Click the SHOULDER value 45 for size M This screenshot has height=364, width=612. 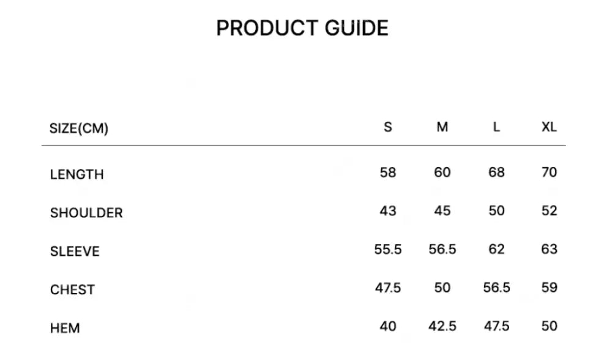pyautogui.click(x=442, y=211)
